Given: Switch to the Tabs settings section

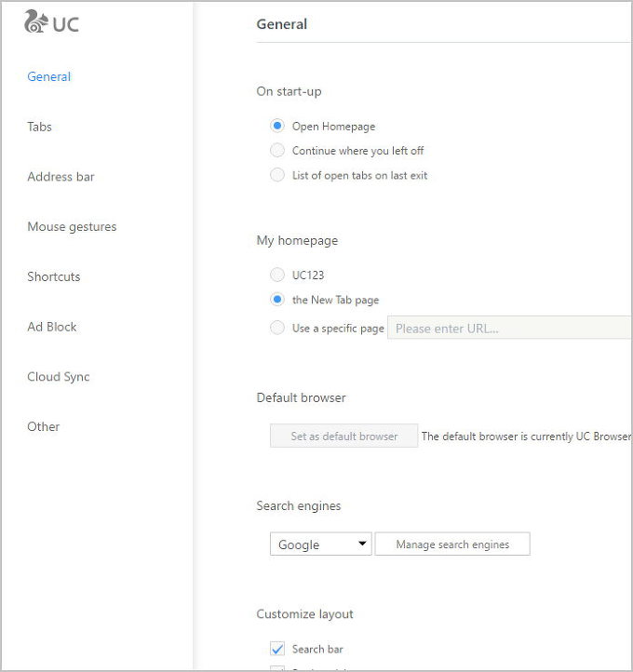Looking at the screenshot, I should coord(40,127).
